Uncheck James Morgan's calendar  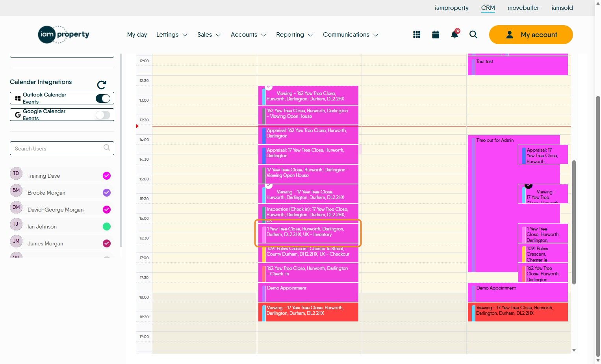tap(107, 243)
